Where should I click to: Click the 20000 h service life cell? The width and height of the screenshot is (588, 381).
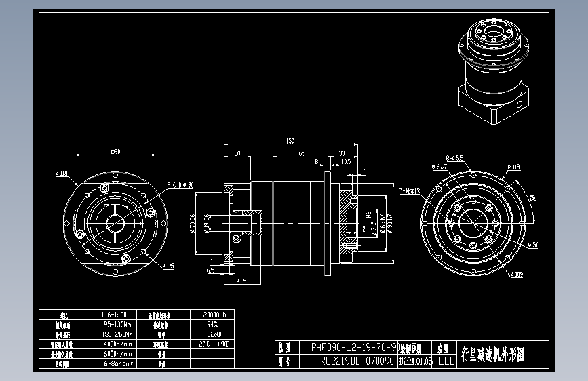click(x=212, y=315)
